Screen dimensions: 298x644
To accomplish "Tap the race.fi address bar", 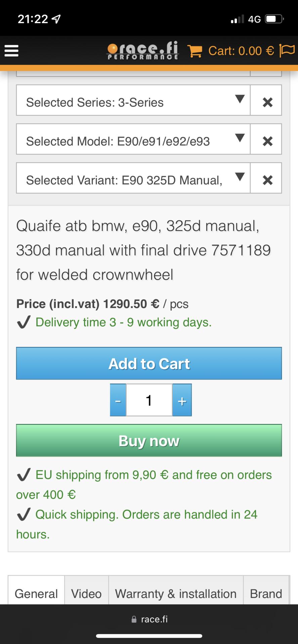I will tap(149, 619).
